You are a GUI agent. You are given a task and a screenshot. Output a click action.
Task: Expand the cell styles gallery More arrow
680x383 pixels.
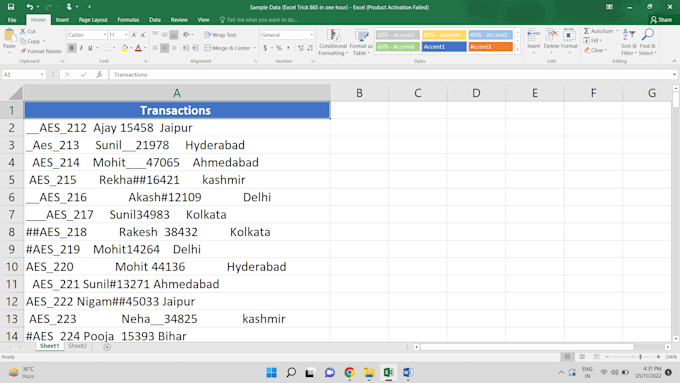(517, 50)
